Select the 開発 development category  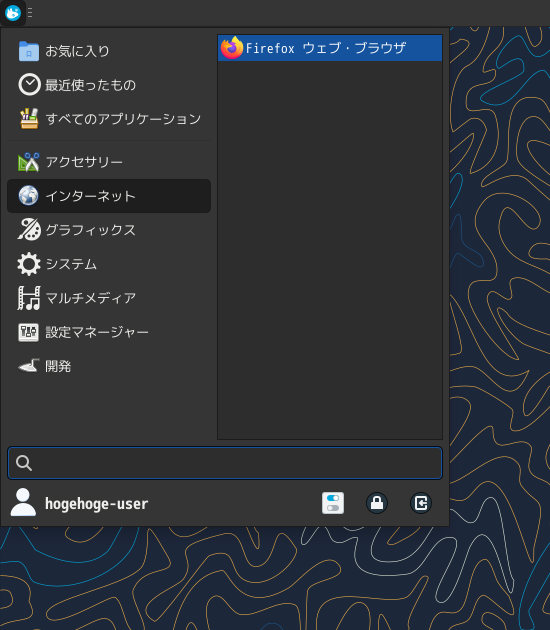coord(109,366)
